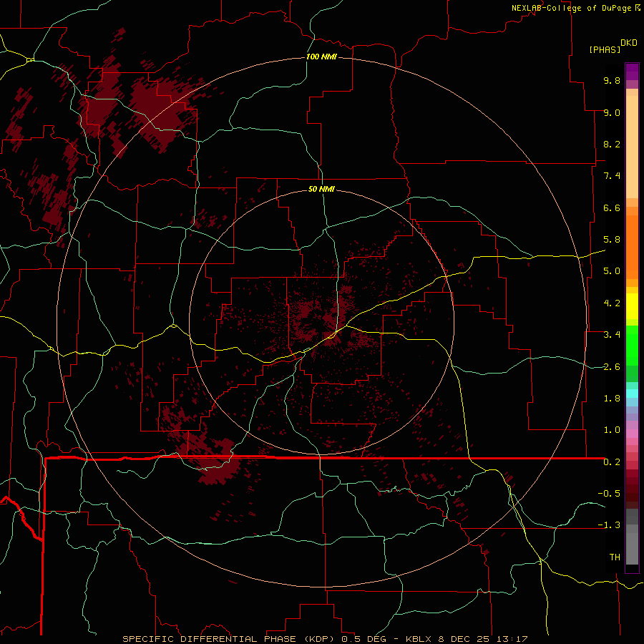Click the 7.4 scale value
Image resolution: width=644 pixels, height=644 pixels.
(x=612, y=176)
